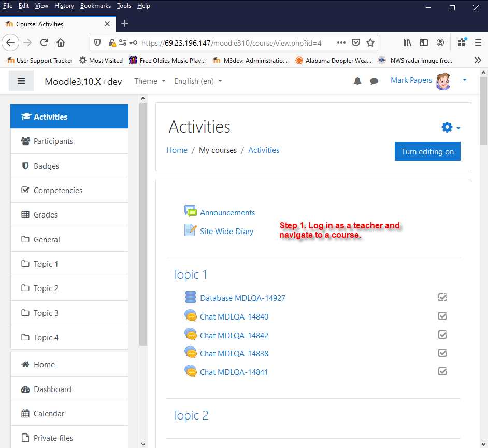Go to browser home page icon
Viewport: 488px width, 448px height.
pos(61,42)
